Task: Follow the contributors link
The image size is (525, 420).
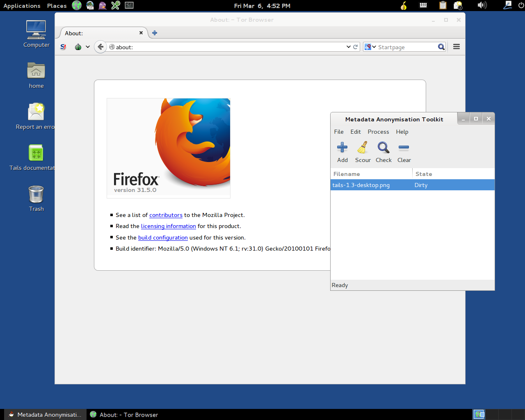Action: click(x=166, y=215)
